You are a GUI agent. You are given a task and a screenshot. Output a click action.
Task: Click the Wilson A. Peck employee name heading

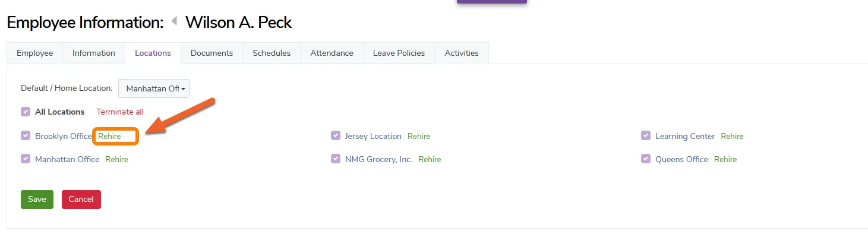239,23
